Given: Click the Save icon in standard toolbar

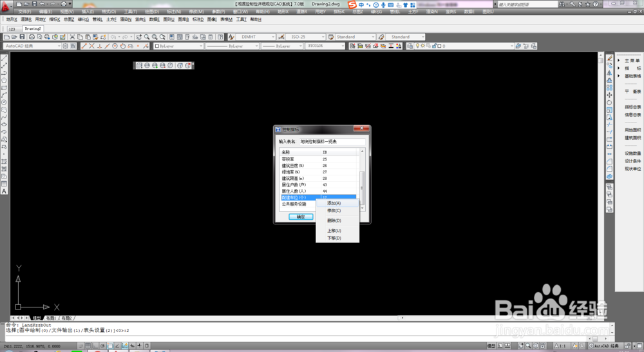Looking at the screenshot, I should pyautogui.click(x=22, y=37).
